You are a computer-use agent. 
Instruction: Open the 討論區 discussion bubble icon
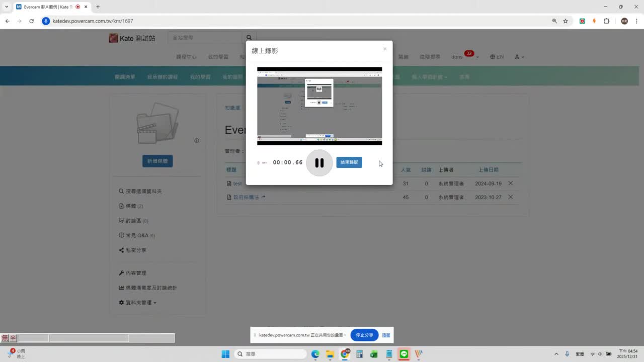[x=121, y=220]
